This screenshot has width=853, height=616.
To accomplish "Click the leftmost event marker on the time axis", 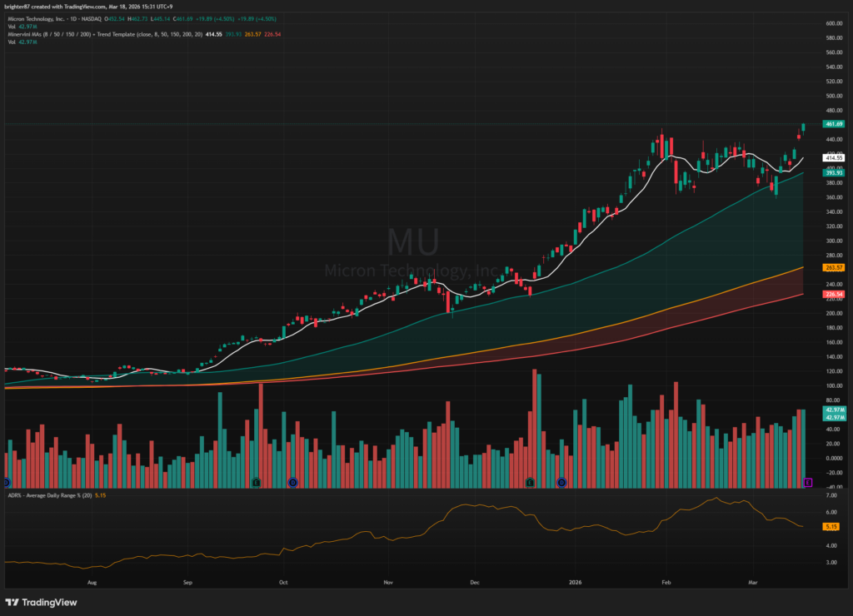I will (x=6, y=482).
